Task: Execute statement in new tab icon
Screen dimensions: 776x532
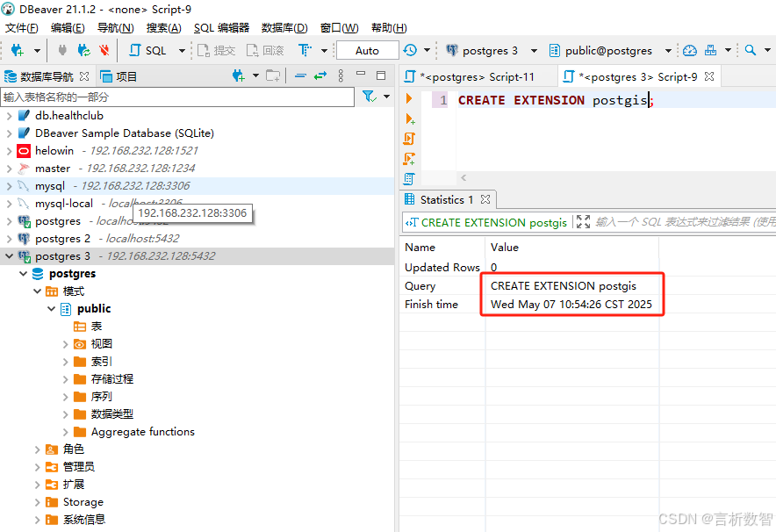Action: coord(410,119)
